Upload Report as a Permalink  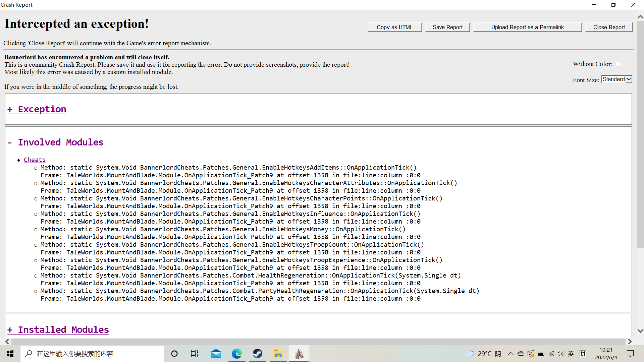pyautogui.click(x=527, y=27)
